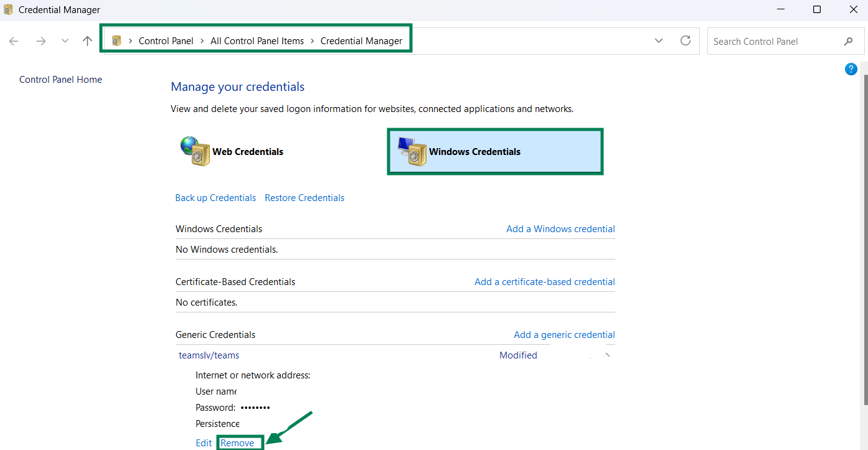The image size is (868, 450).
Task: Click Restore Credentials link
Action: click(x=304, y=198)
